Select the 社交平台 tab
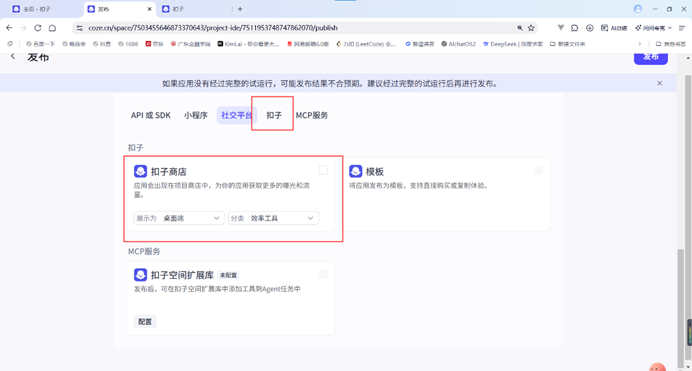Screen dimensions: 692x371 pos(237,115)
